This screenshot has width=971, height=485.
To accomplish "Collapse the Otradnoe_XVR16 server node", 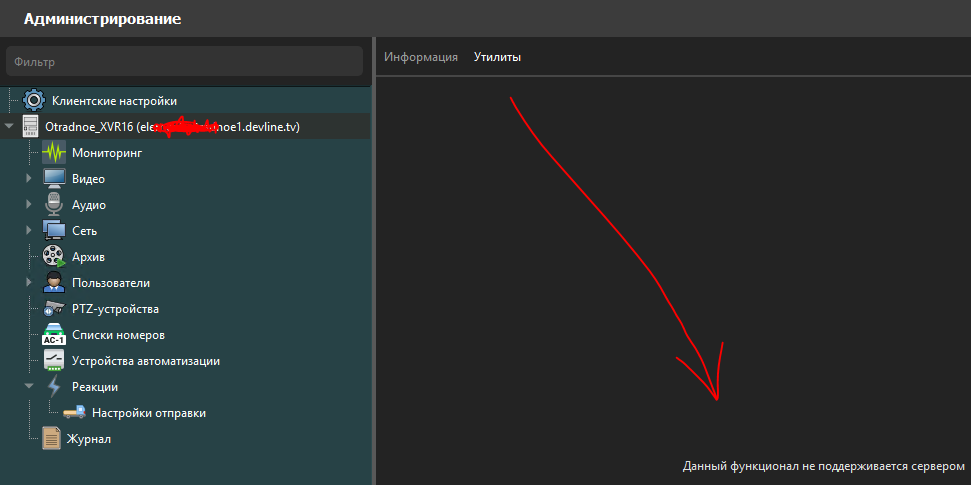I will (9, 126).
